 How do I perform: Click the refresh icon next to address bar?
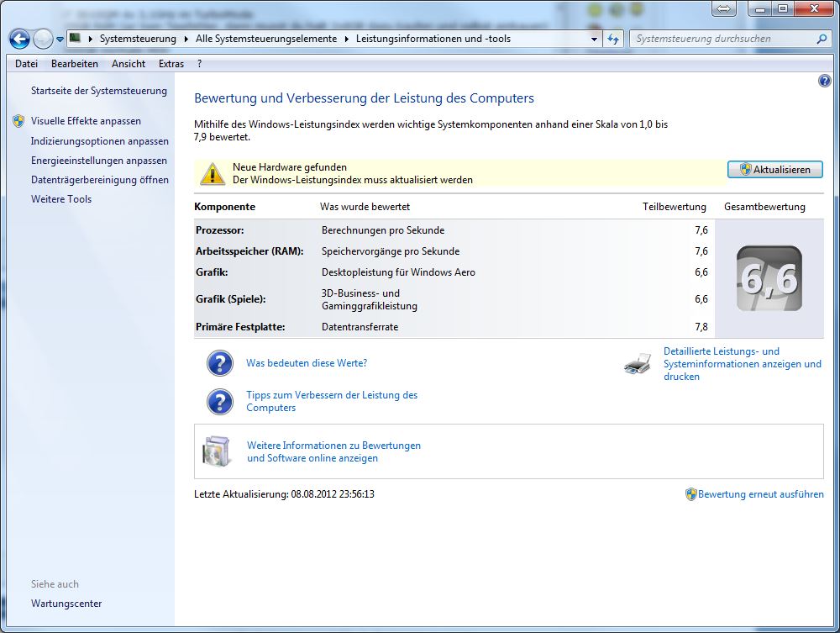tap(613, 39)
